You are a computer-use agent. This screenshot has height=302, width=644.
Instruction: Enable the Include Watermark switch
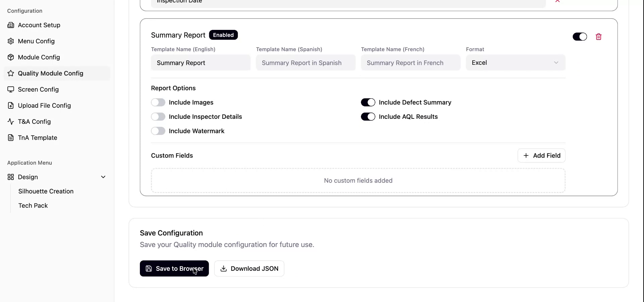(x=158, y=131)
